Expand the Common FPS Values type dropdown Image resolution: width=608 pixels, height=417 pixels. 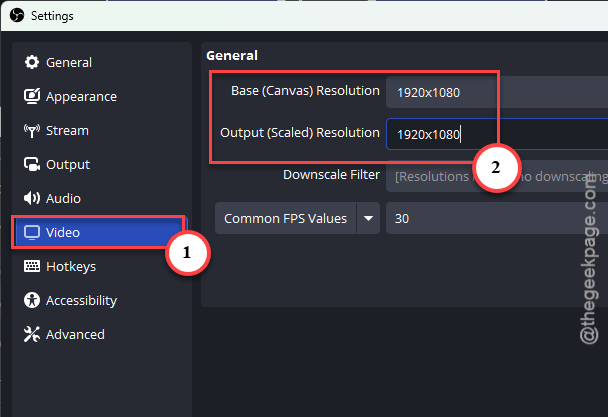coord(297,218)
